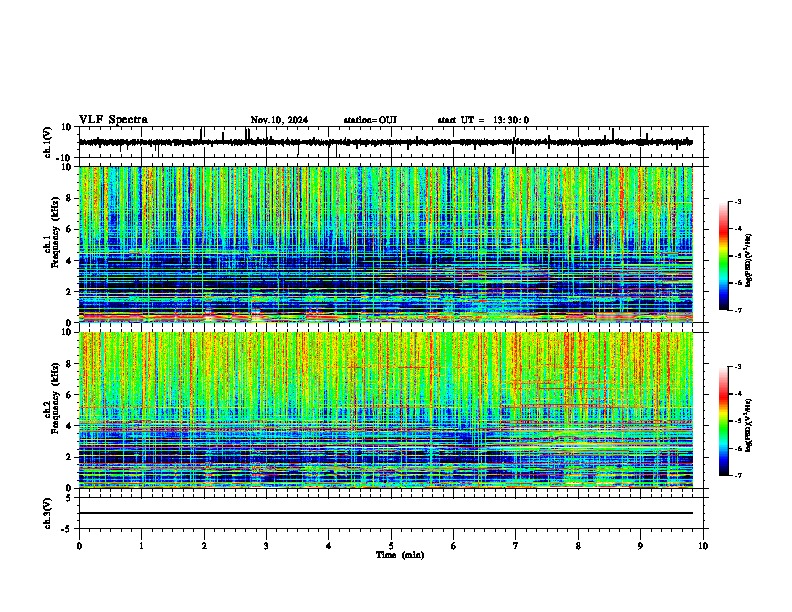Screen dimensions: 792x612
Task: Click time axis tick label "4"
Action: [329, 546]
